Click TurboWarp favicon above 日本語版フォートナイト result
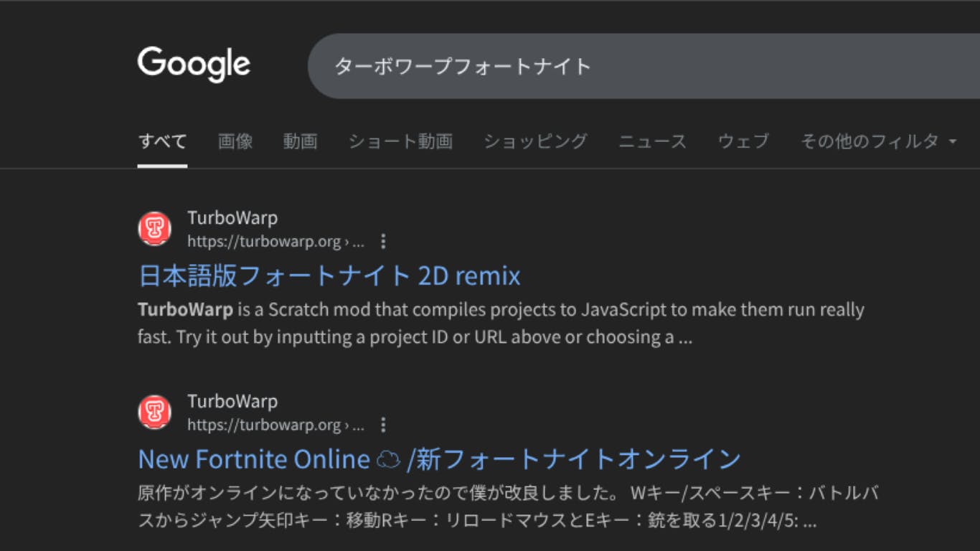This screenshot has height=551, width=980. tap(154, 229)
